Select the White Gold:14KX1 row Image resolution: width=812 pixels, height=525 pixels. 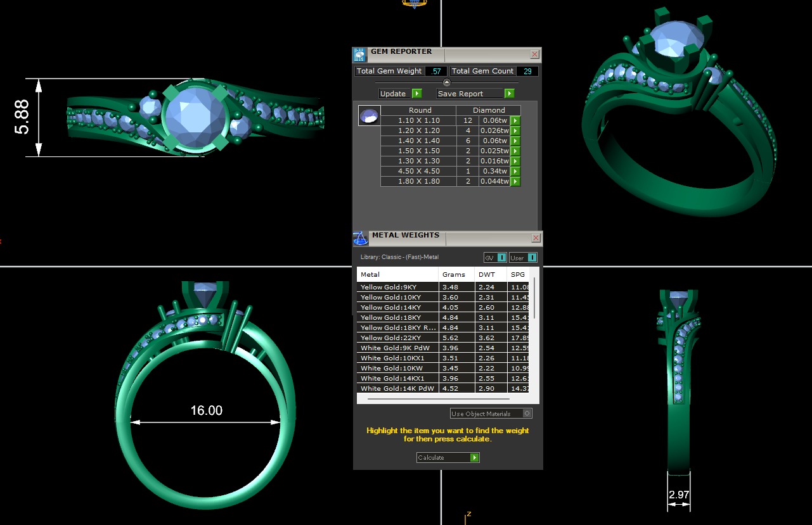click(443, 378)
